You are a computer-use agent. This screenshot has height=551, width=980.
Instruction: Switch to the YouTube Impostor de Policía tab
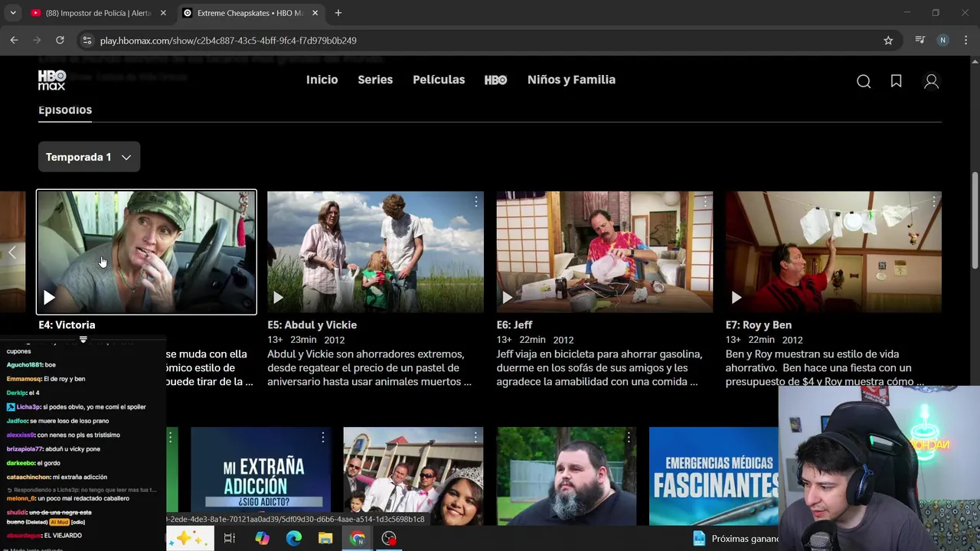pyautogui.click(x=98, y=13)
